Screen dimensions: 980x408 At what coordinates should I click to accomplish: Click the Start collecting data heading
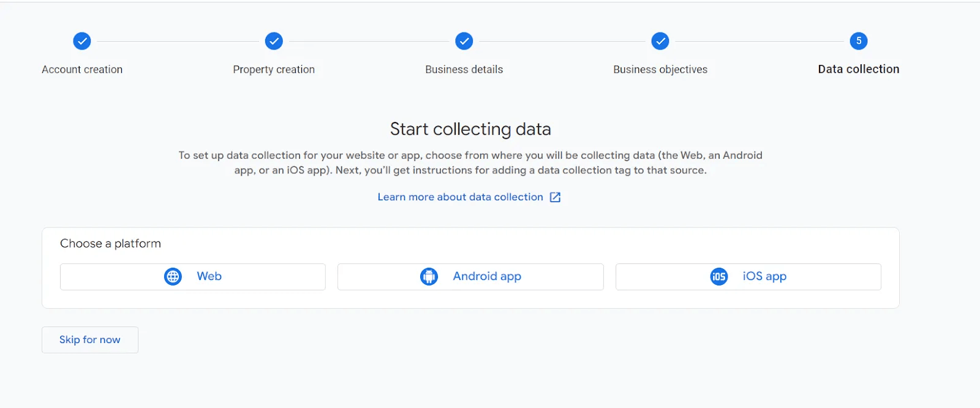470,129
